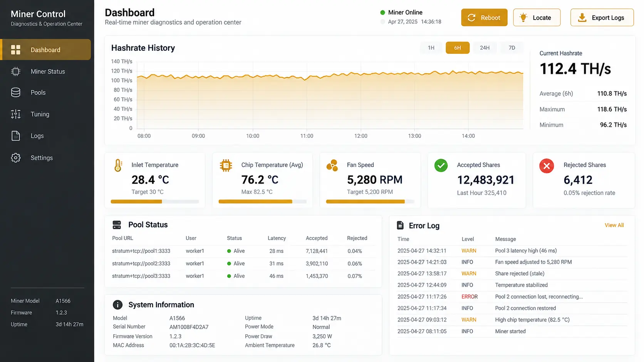Click the green check icon for Accepted Shares

coord(441,165)
